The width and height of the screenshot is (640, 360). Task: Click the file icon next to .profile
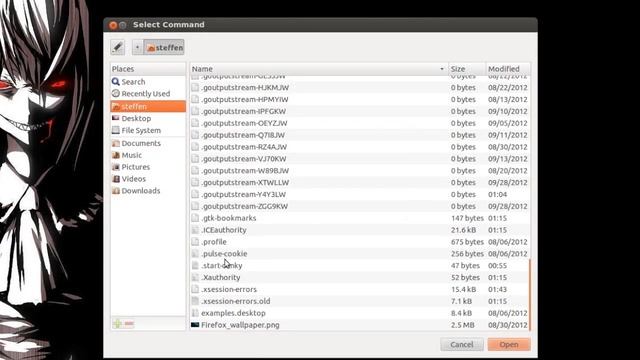click(x=195, y=242)
